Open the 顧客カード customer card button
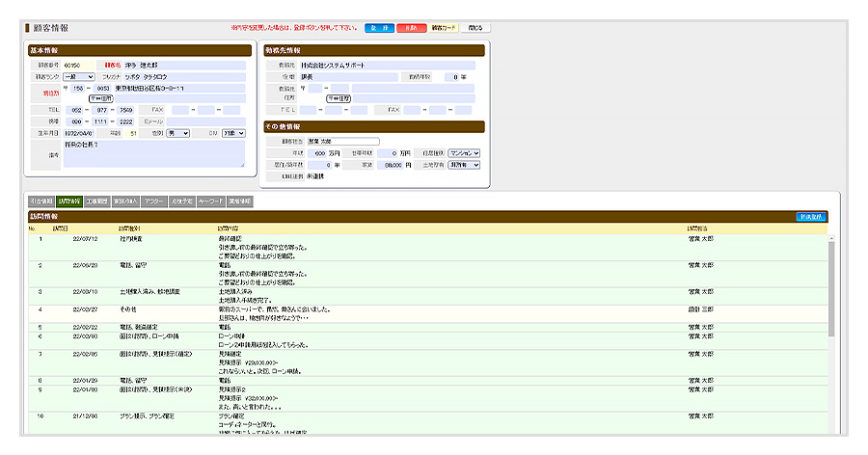Viewport: 868px width, 455px height. (444, 28)
